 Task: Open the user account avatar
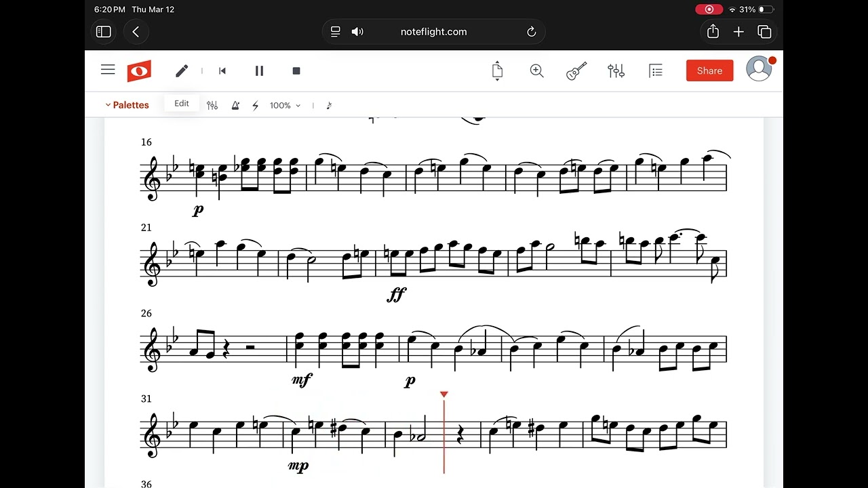tap(759, 69)
